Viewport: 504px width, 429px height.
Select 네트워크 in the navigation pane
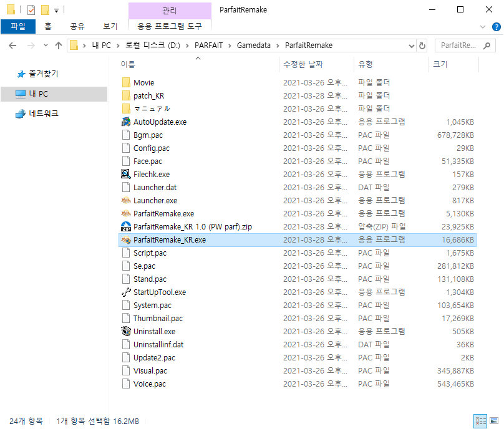44,113
